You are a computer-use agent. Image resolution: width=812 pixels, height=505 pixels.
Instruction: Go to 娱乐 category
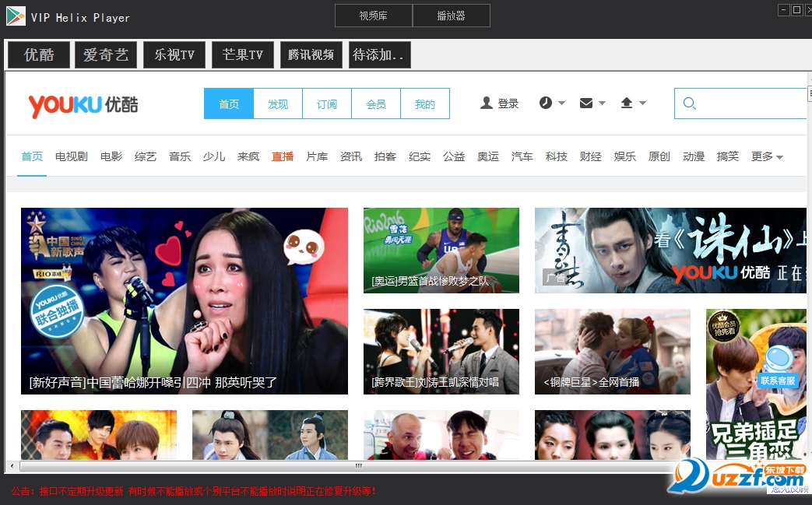pos(625,156)
